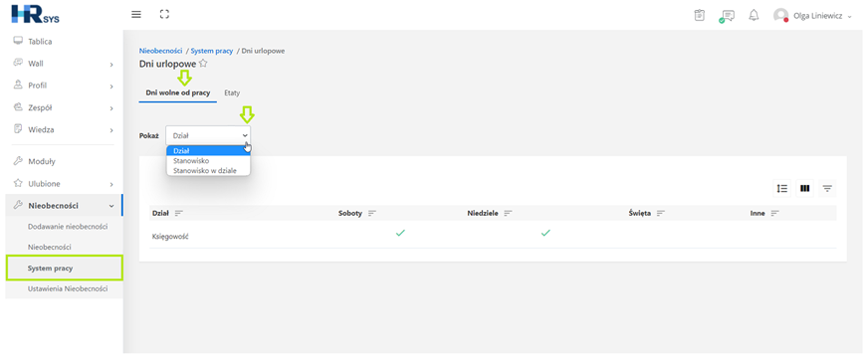Viewport: 868px width, 360px height.
Task: Click the Niedziele checkmark for Księgowość
Action: [545, 233]
